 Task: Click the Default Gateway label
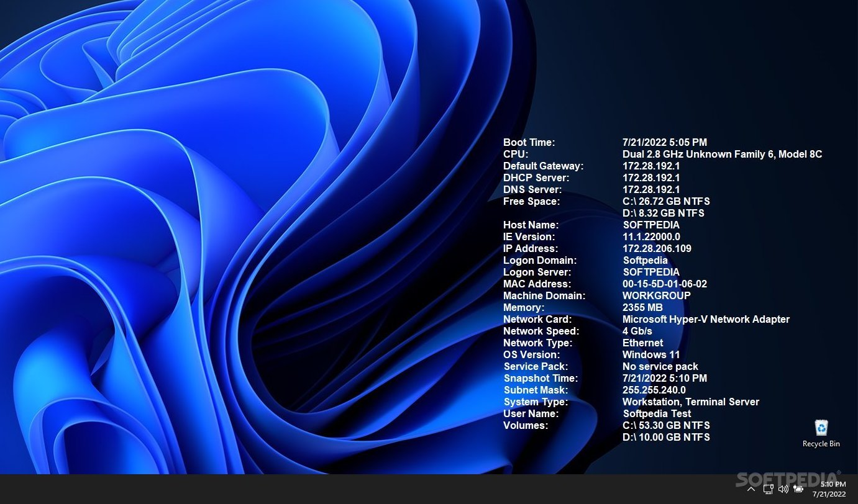[x=544, y=166]
